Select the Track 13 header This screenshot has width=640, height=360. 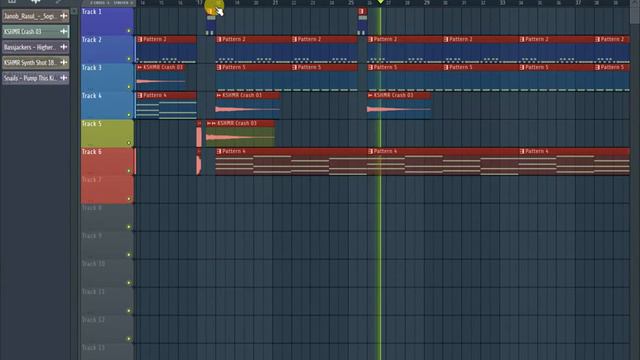coord(107,352)
